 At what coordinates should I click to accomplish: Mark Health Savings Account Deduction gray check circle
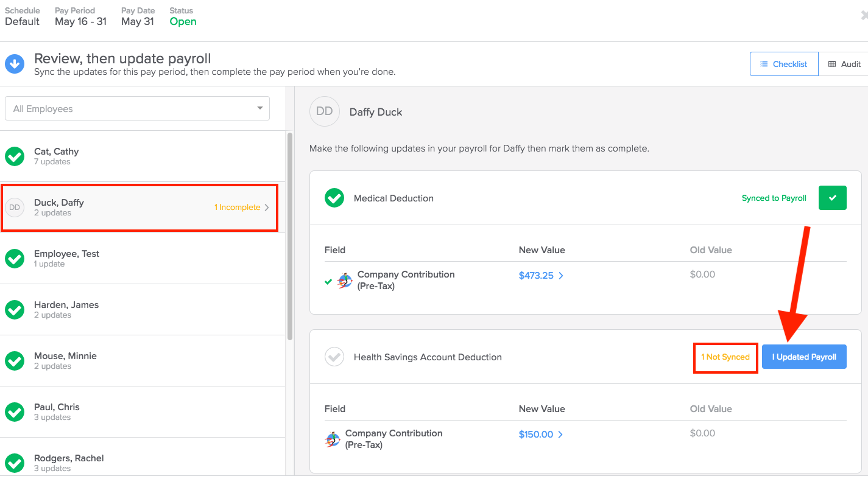click(334, 357)
